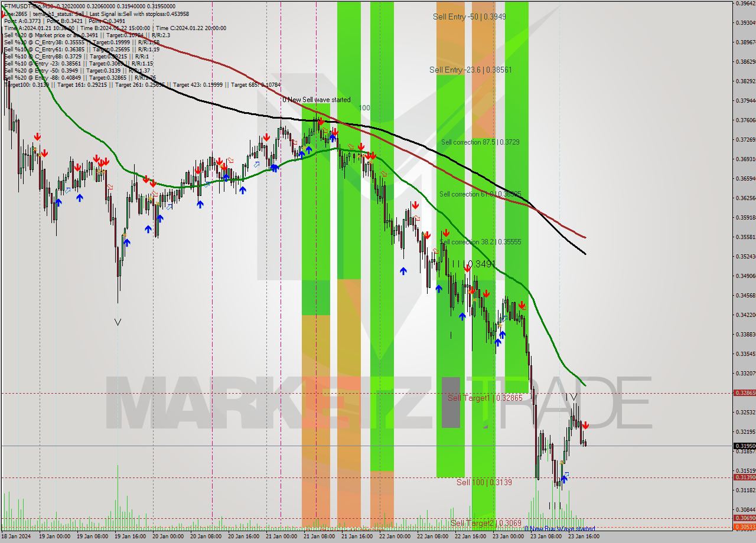Click the current price tag 0.31950
The width and height of the screenshot is (756, 543).
pyautogui.click(x=744, y=446)
